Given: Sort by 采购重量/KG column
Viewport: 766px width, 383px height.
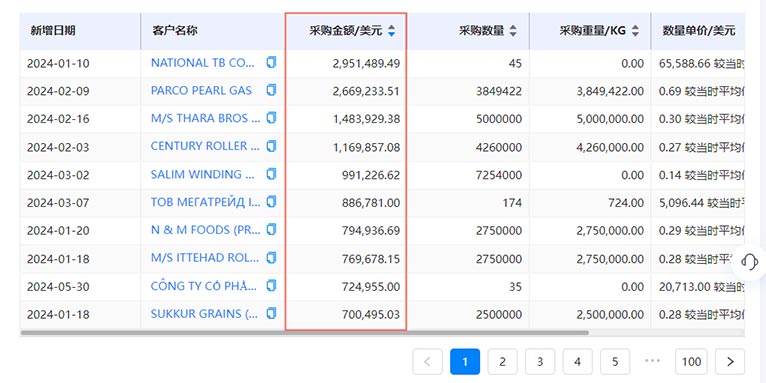Looking at the screenshot, I should click(x=635, y=31).
